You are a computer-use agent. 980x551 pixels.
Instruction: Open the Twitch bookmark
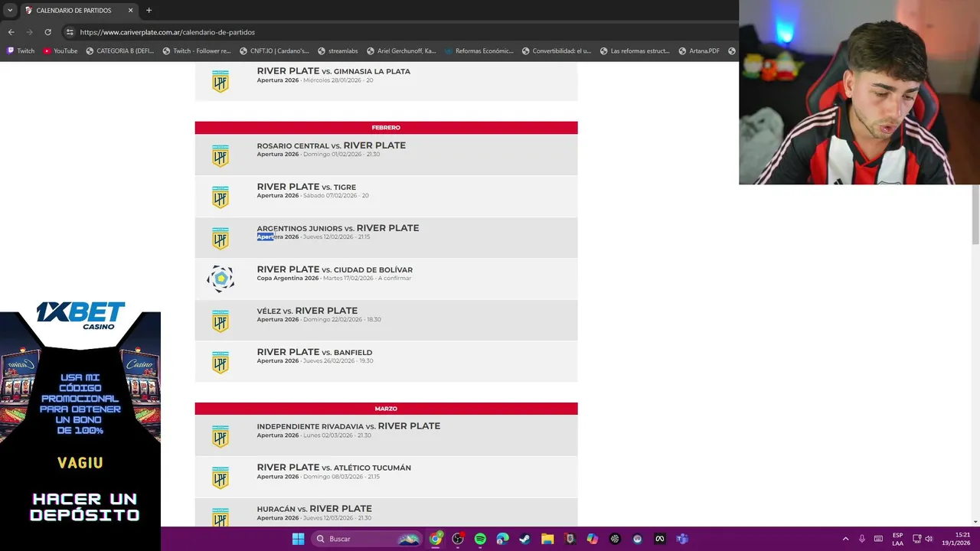click(x=21, y=51)
